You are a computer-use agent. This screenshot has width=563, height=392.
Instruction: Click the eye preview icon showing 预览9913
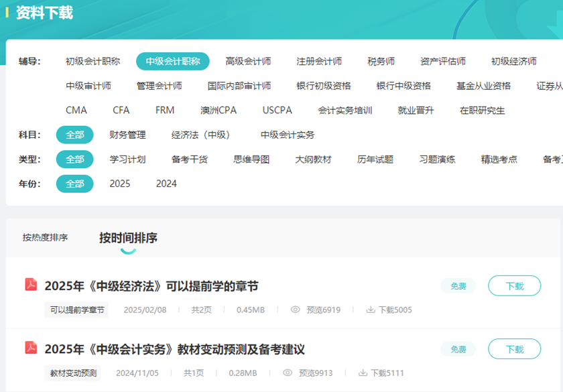coord(288,373)
